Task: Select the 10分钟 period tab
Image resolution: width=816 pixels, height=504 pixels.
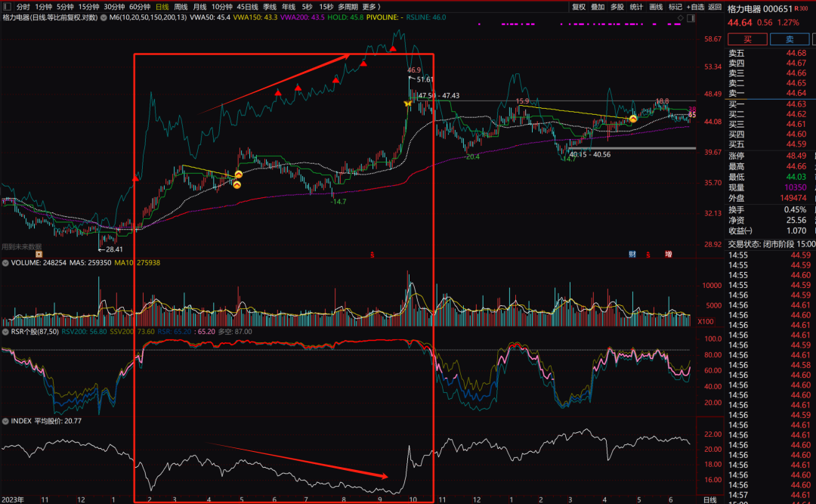Action: coord(221,7)
